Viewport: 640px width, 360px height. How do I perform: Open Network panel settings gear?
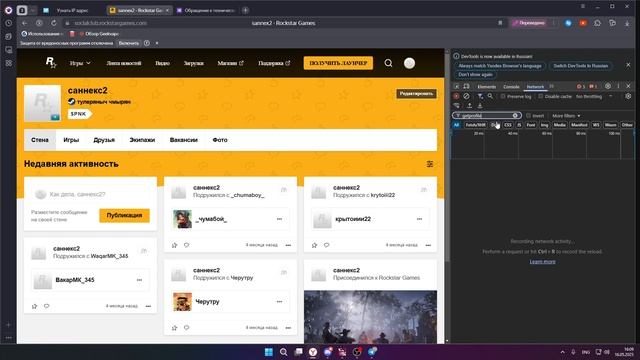(628, 96)
